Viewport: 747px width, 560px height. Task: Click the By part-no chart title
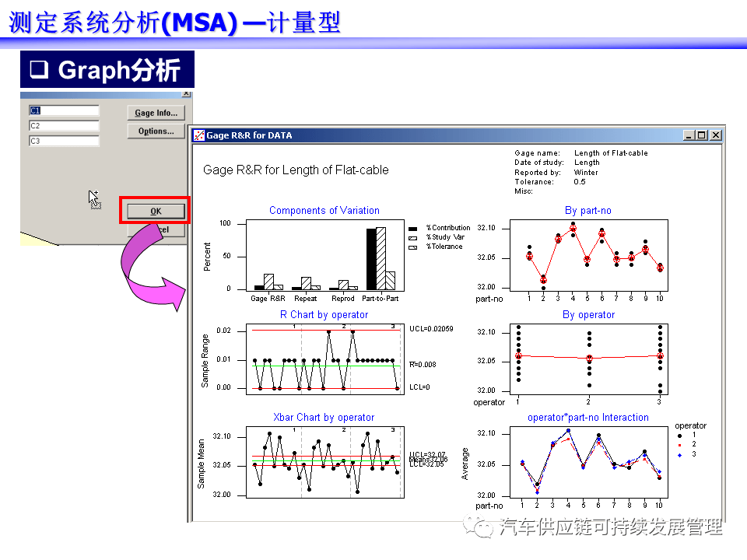pyautogui.click(x=588, y=211)
